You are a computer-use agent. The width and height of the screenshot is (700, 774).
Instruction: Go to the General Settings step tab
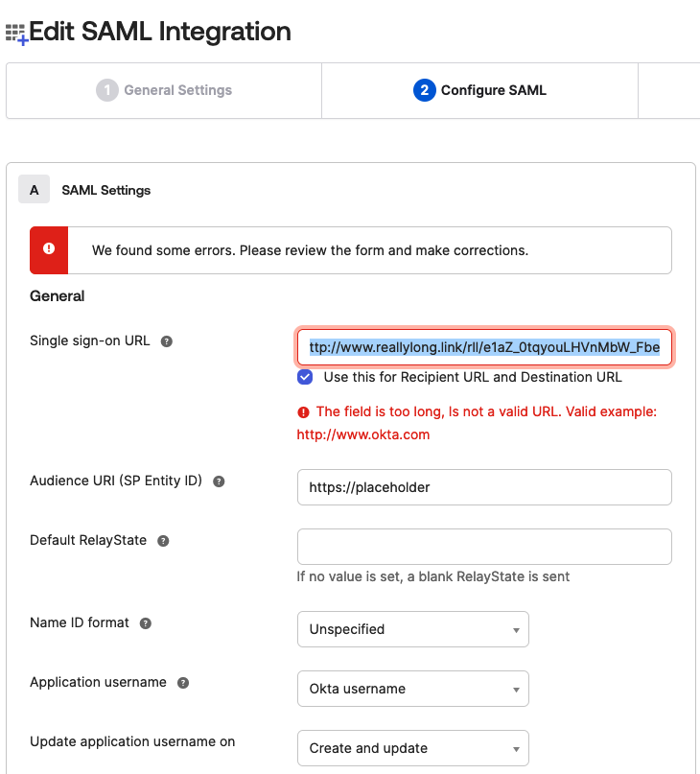(164, 90)
